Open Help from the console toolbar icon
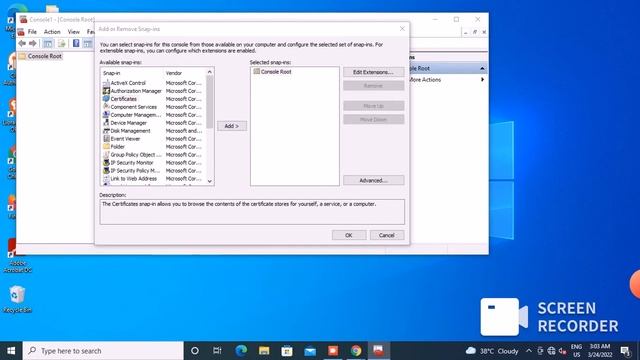This screenshot has height=360, width=640. click(76, 43)
